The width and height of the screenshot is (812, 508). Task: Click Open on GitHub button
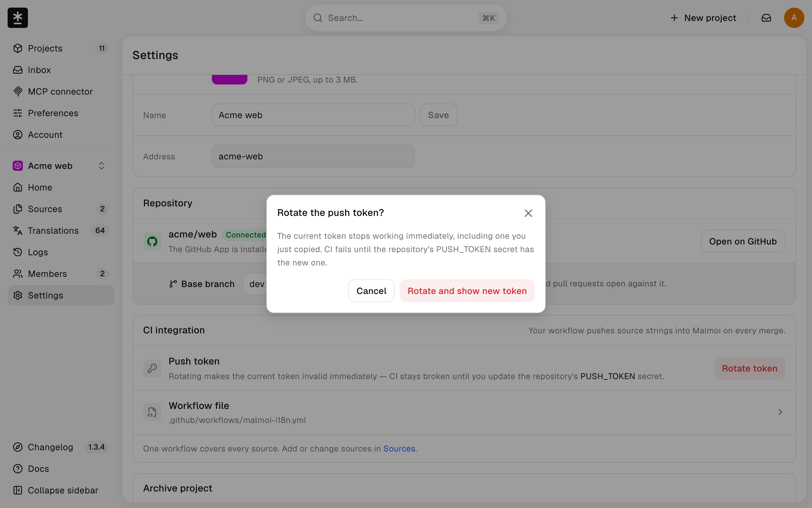pyautogui.click(x=743, y=241)
